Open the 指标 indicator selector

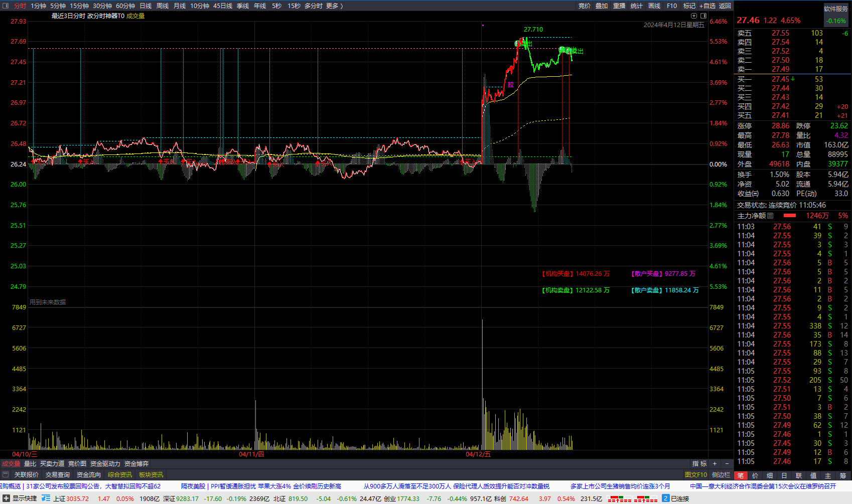pyautogui.click(x=699, y=464)
